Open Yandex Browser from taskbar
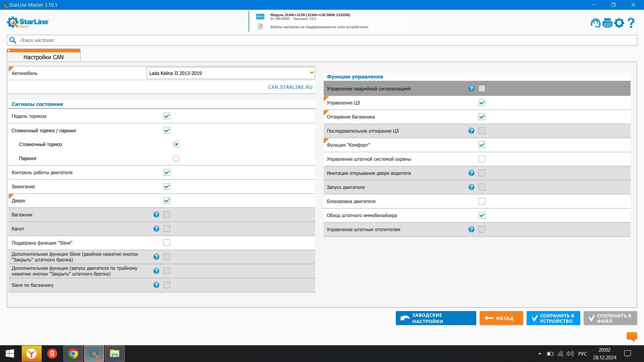 pyautogui.click(x=32, y=354)
